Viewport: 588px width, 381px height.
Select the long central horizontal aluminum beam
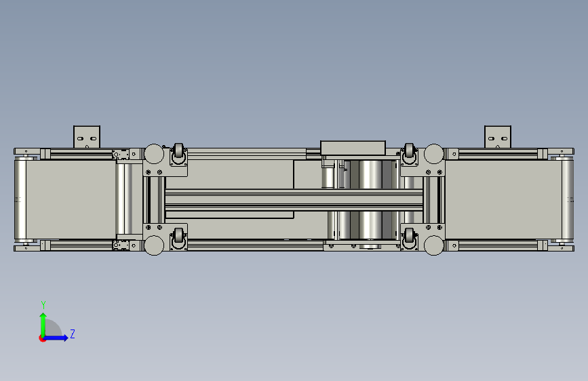pos(294,200)
